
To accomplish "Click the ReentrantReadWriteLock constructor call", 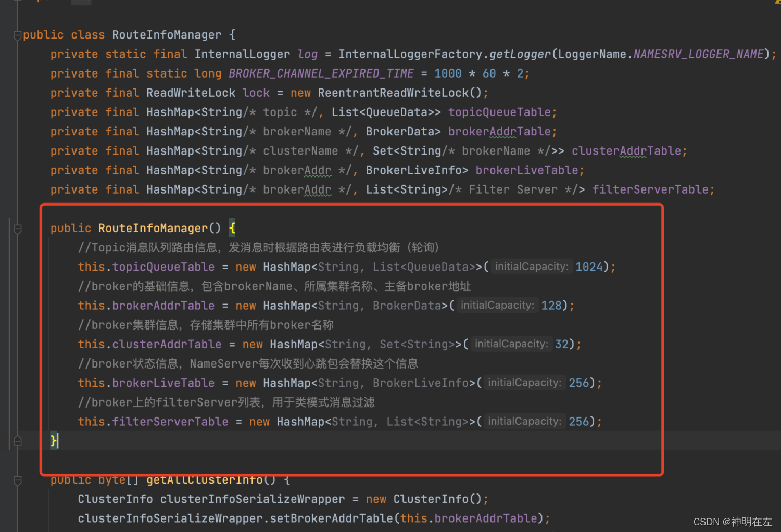I will 393,93.
